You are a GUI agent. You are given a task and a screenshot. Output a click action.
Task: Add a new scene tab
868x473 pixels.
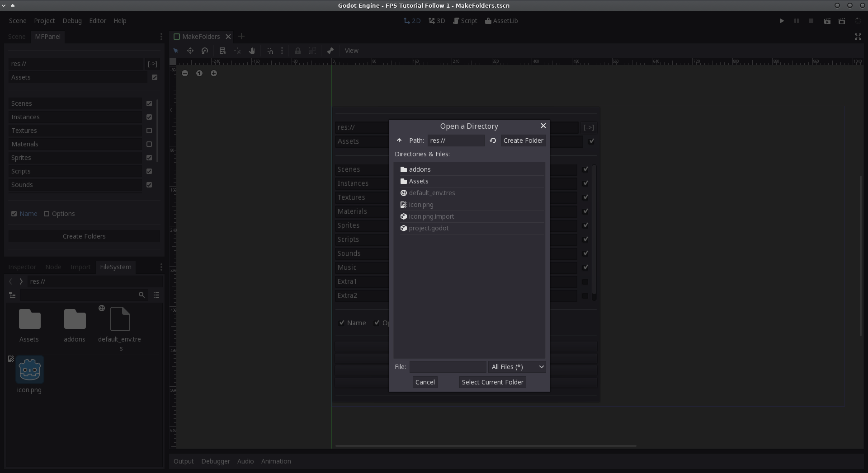pos(241,36)
